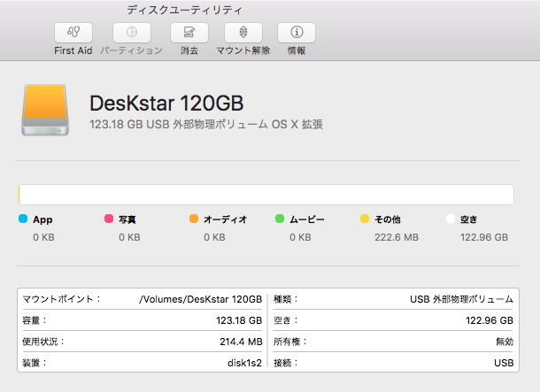Click the disk usage bar
Viewport: 540px width, 392px height.
pos(266,195)
